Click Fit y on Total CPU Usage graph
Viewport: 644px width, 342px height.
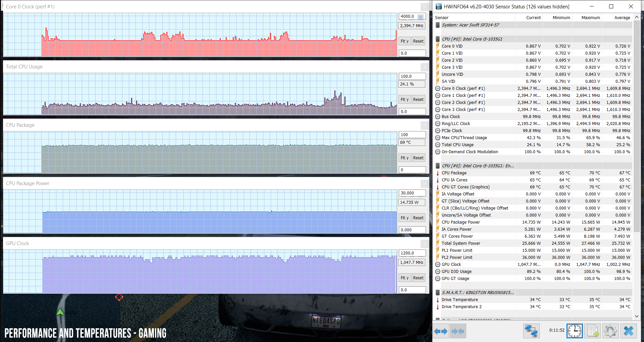pos(405,100)
